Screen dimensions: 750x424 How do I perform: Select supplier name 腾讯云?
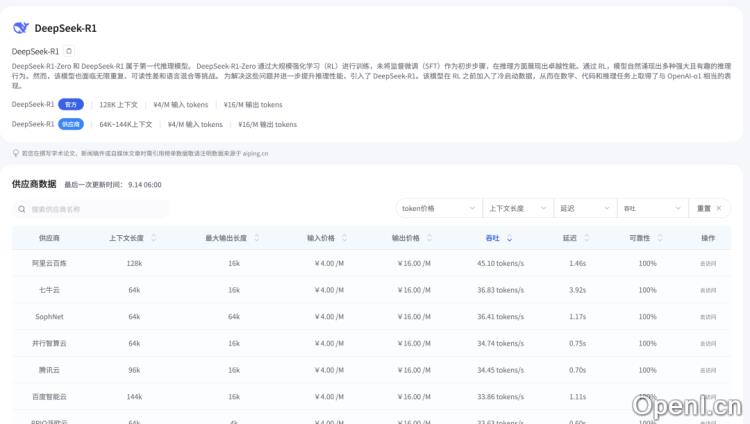(49, 370)
